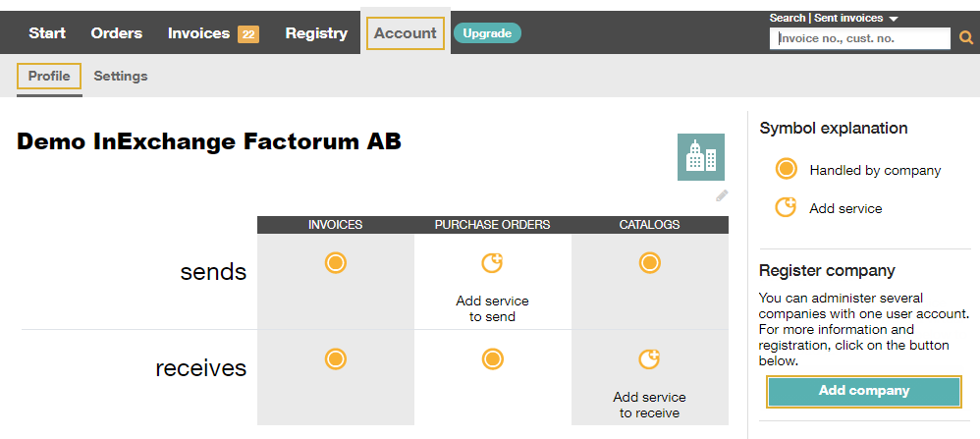The image size is (980, 439).
Task: Click the receives purchase orders status circle
Action: click(x=493, y=358)
